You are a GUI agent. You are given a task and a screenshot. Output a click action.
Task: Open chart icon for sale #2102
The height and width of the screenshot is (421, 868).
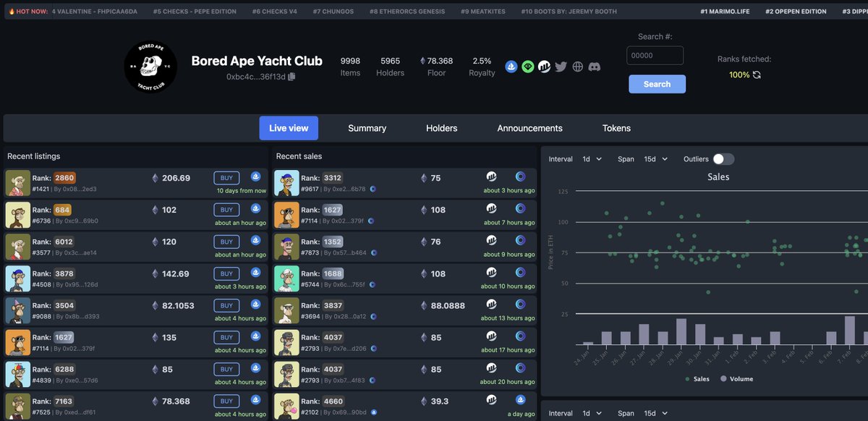tap(491, 399)
